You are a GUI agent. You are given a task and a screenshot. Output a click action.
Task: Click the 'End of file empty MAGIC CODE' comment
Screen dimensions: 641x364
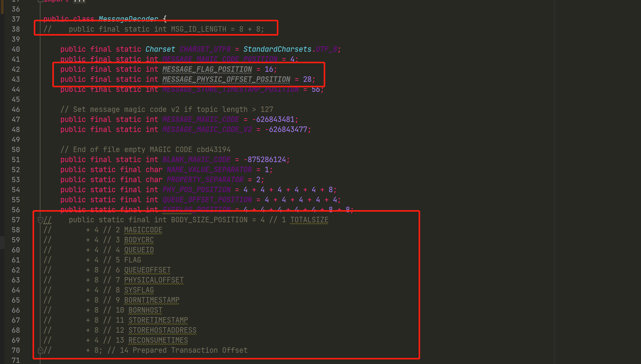(145, 150)
